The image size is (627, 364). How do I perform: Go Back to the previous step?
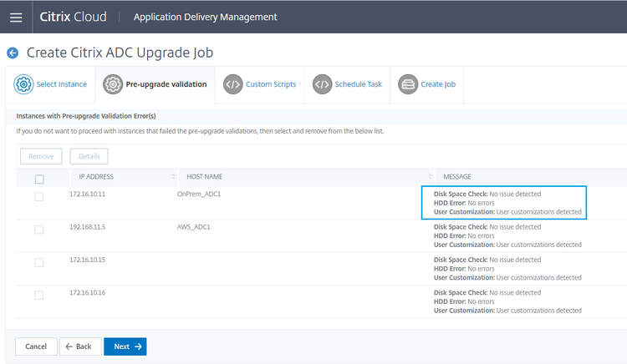[x=80, y=346]
